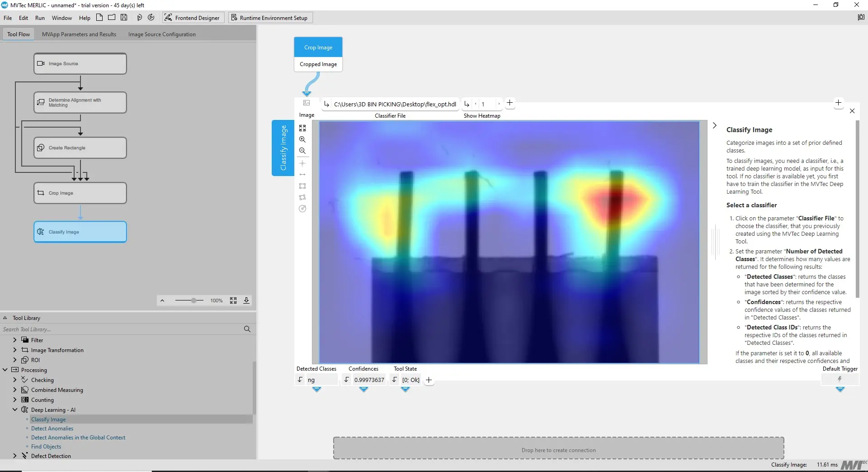The height and width of the screenshot is (472, 868).
Task: Add a parameter next to Show Heatmap
Action: (509, 103)
